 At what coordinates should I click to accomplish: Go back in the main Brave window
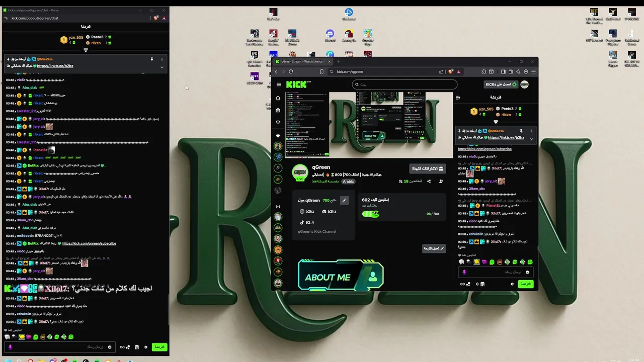click(x=276, y=72)
